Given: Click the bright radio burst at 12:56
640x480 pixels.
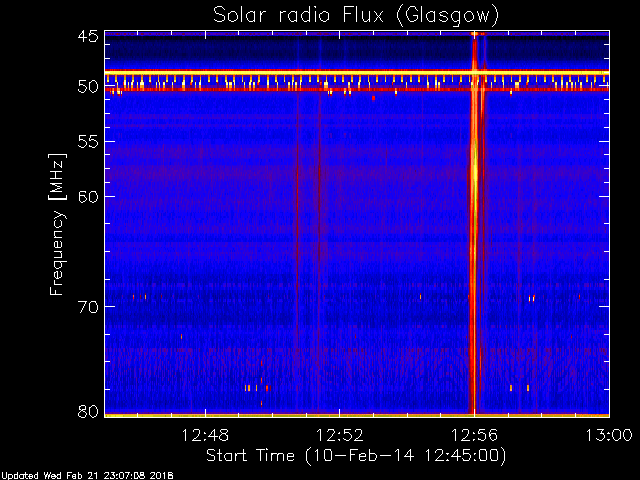Looking at the screenshot, I should (x=474, y=224).
